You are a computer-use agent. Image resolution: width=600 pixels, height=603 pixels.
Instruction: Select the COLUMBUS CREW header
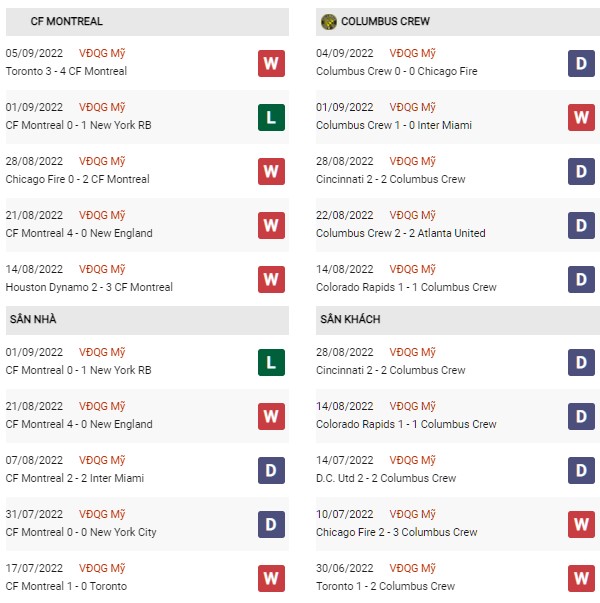pos(458,22)
